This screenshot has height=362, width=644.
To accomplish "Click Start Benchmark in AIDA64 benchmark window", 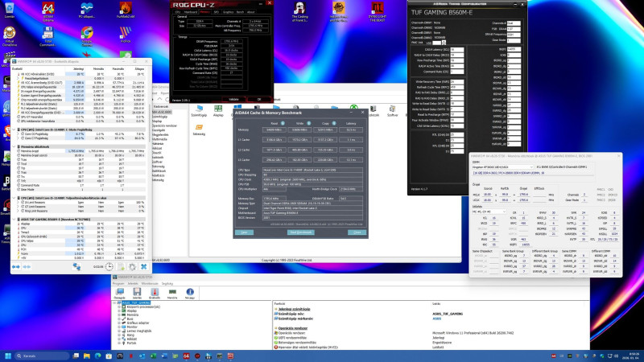I will [x=300, y=232].
